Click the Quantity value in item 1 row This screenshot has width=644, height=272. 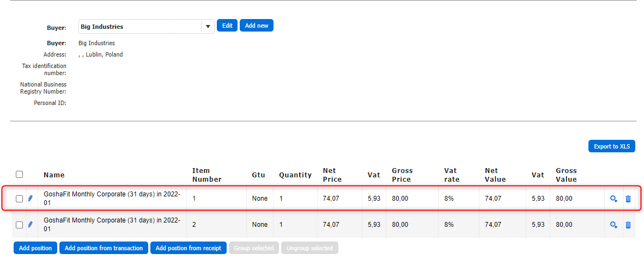pos(281,199)
